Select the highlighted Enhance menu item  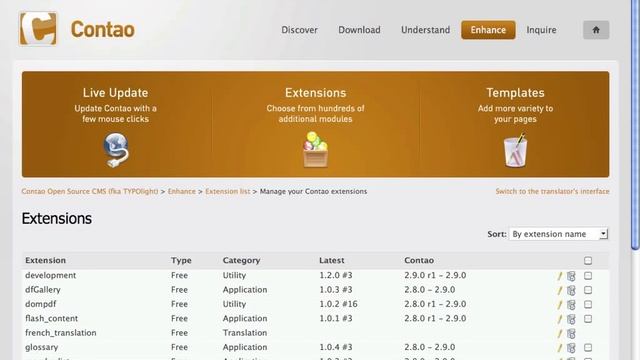click(488, 30)
